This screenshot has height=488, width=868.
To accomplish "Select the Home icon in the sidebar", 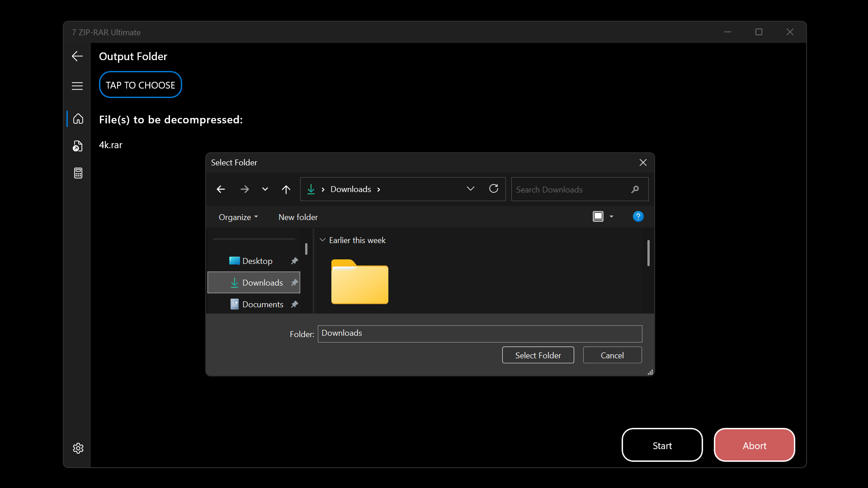I will click(78, 119).
